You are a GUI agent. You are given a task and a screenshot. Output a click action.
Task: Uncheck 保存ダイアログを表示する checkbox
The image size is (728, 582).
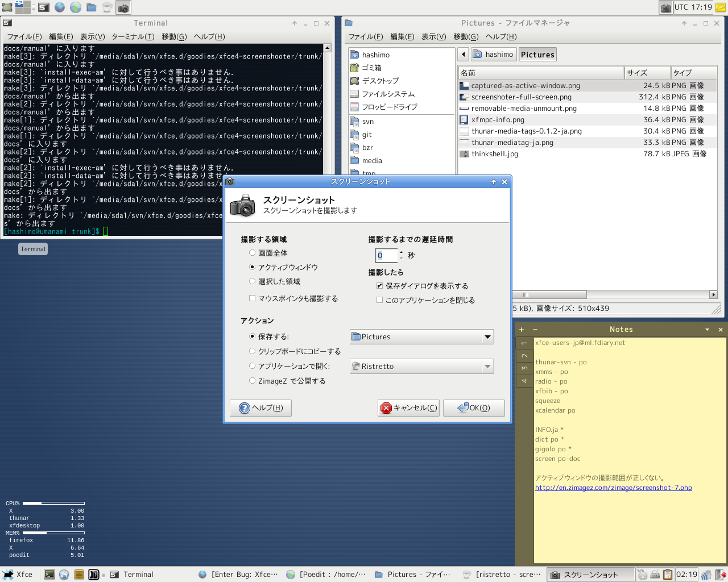click(x=379, y=286)
